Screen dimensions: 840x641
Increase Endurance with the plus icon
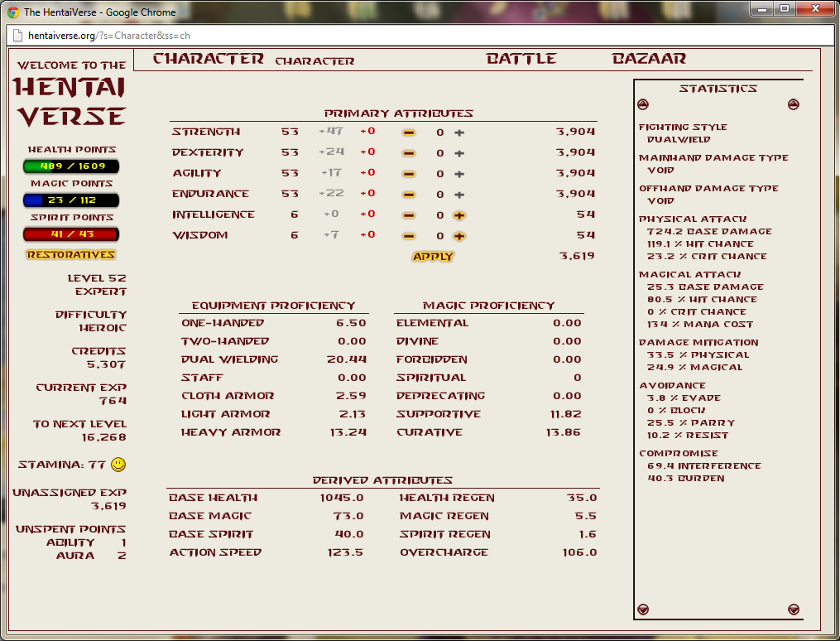[459, 195]
